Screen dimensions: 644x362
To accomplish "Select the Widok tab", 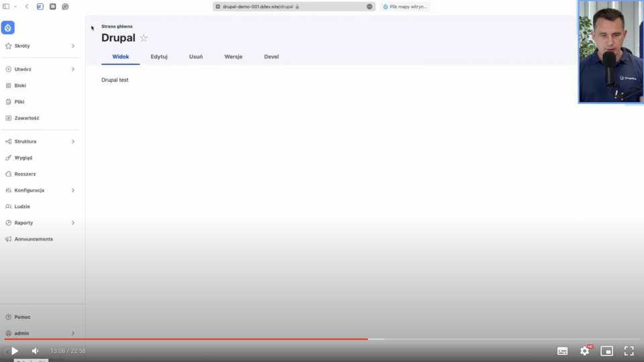I will tap(120, 56).
